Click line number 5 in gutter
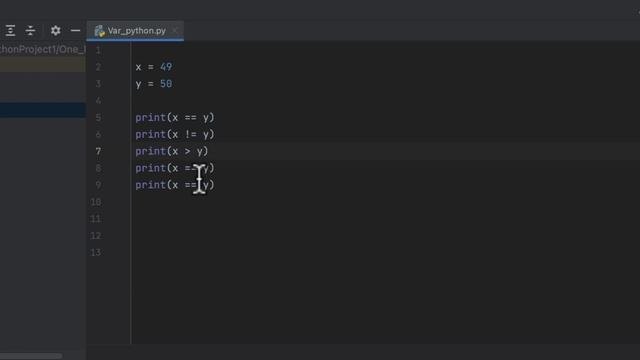This screenshot has height=360, width=640. click(98, 118)
